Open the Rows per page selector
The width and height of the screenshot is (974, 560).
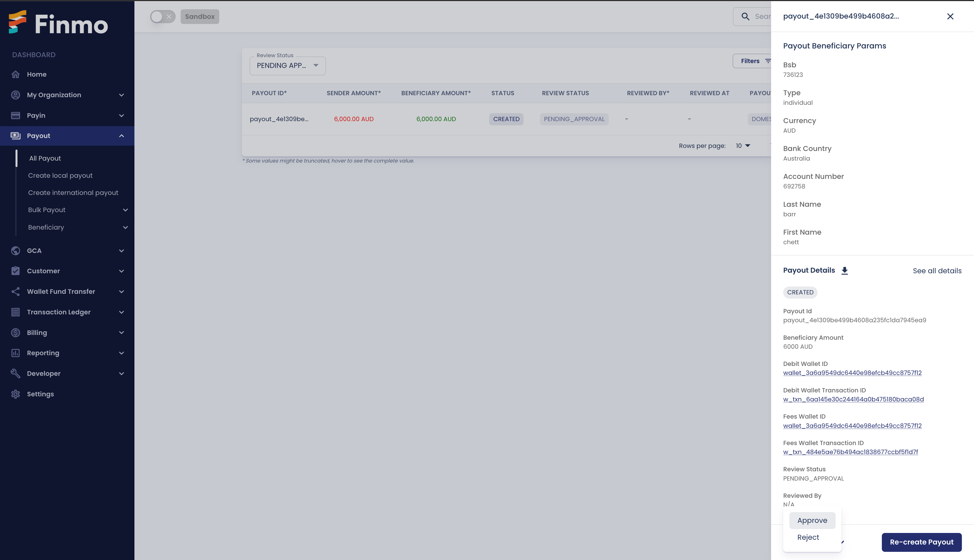point(743,146)
